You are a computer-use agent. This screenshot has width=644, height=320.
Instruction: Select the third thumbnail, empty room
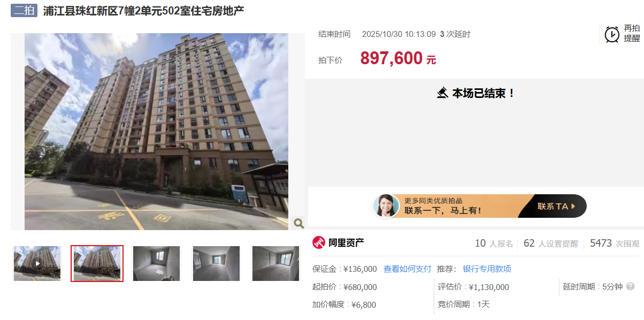156,263
